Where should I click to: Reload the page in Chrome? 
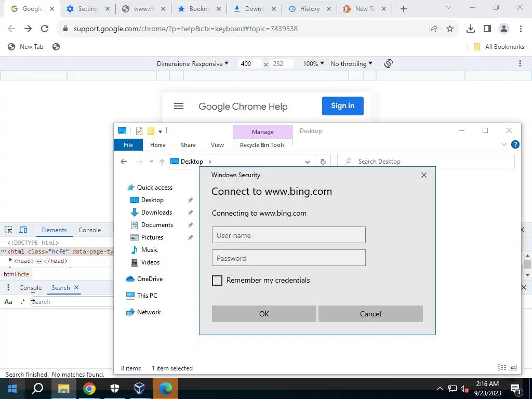[45, 29]
